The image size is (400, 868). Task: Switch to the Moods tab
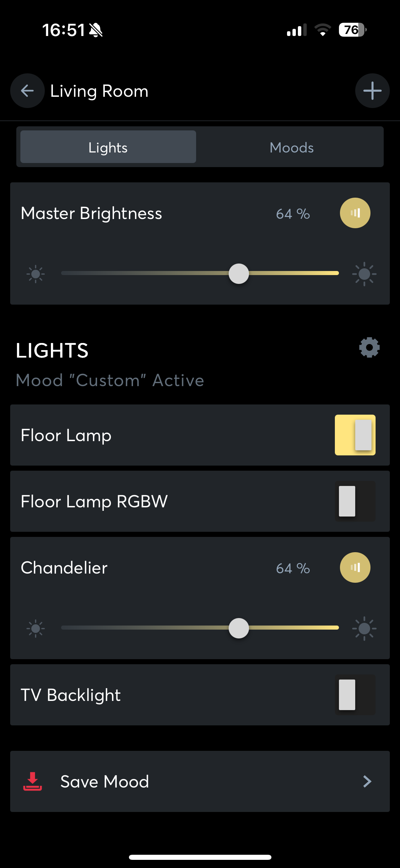291,147
